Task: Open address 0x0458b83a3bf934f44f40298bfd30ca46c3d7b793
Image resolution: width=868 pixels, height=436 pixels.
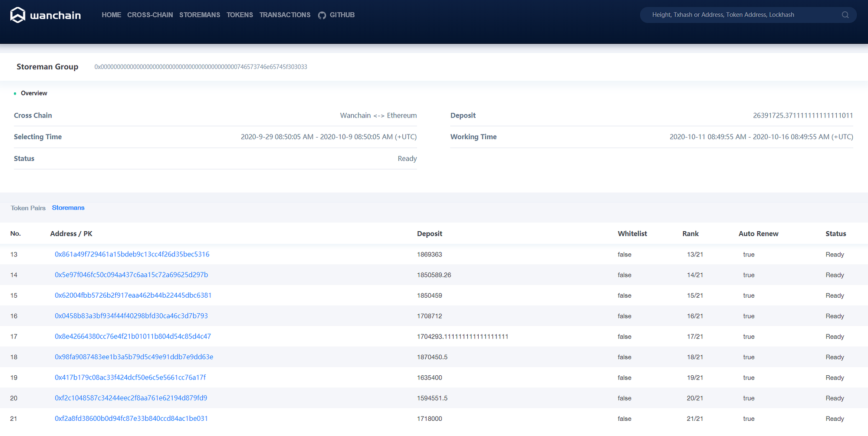Action: (x=131, y=316)
